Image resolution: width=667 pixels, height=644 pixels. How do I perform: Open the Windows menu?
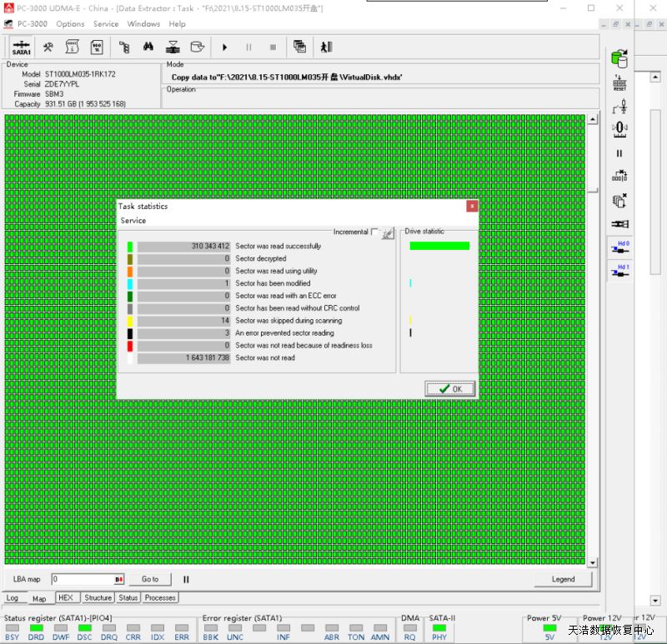point(143,24)
